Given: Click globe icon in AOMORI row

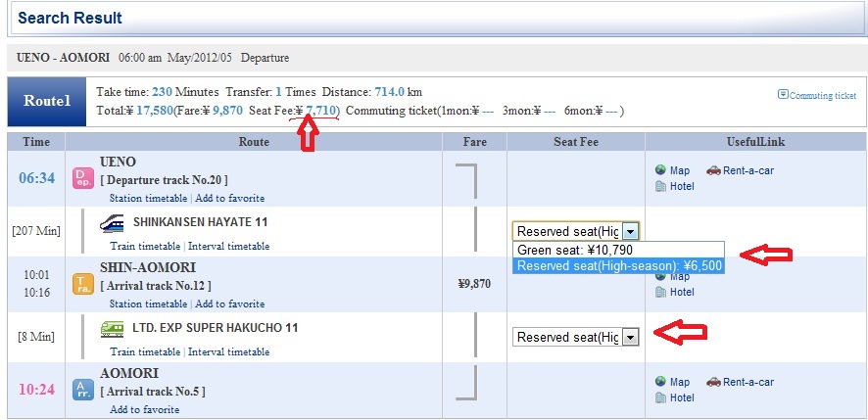Looking at the screenshot, I should coord(660,381).
